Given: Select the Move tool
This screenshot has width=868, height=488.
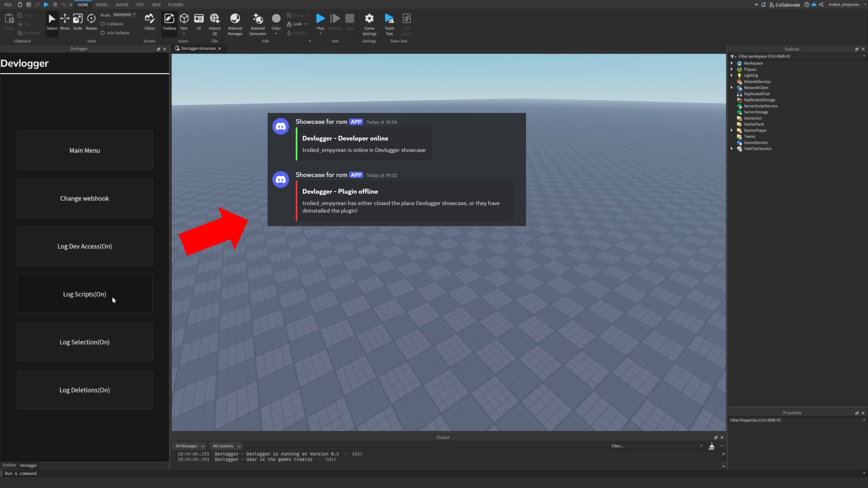Looking at the screenshot, I should coord(65,21).
